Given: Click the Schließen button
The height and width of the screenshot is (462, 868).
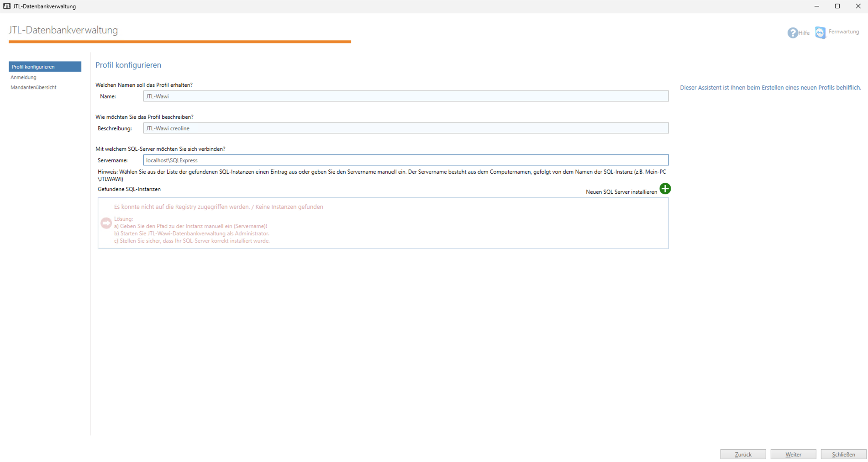Looking at the screenshot, I should tap(843, 454).
